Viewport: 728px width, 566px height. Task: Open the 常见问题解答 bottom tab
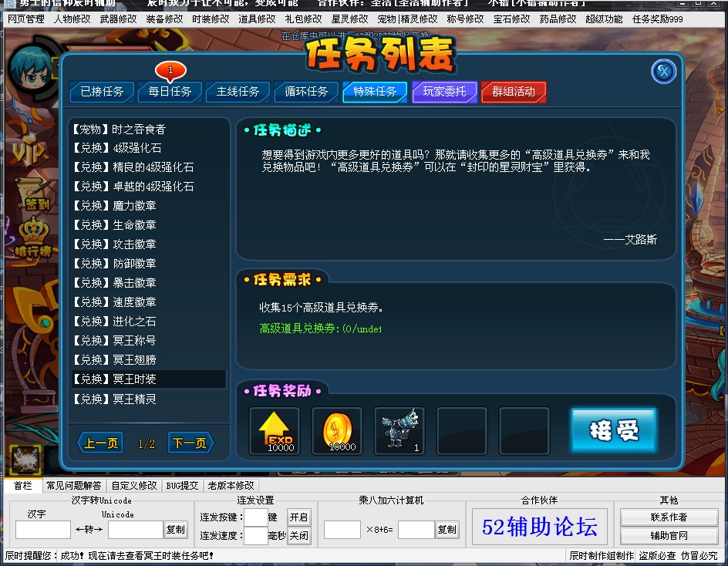click(73, 486)
